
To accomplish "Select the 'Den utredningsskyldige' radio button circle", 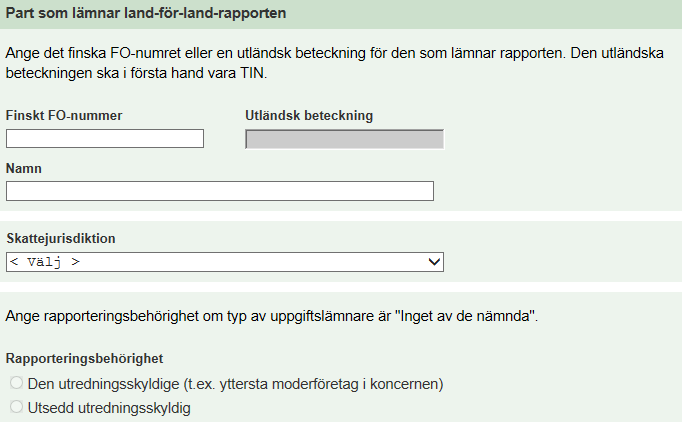I will (16, 383).
